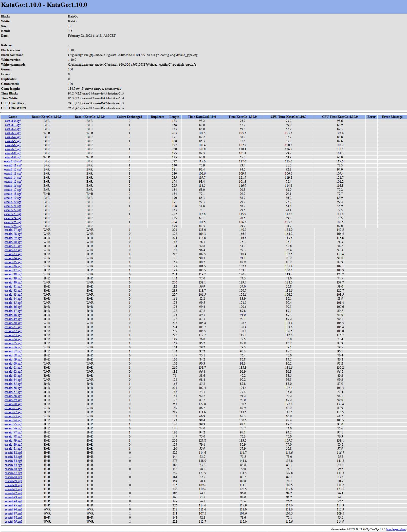407x532 pixels.
Task: Click the White command path text
Action: (x=132, y=65)
